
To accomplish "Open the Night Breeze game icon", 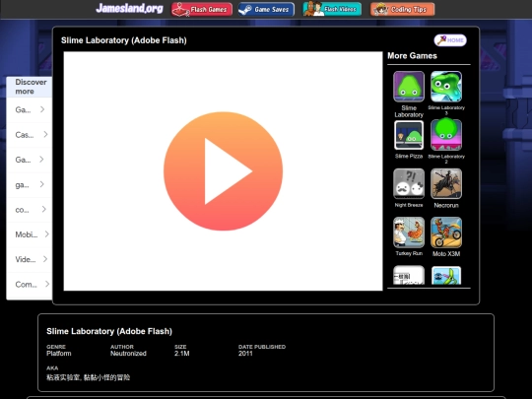I will coord(409,183).
